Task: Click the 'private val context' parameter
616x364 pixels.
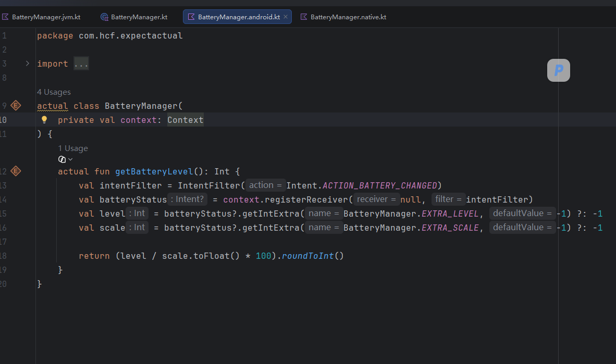Action: pyautogui.click(x=107, y=120)
